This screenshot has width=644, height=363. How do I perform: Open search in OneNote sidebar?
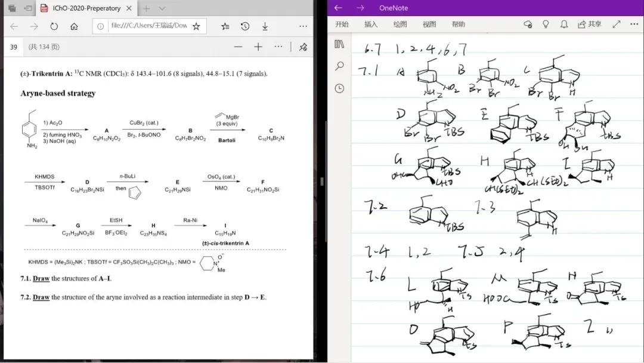339,66
